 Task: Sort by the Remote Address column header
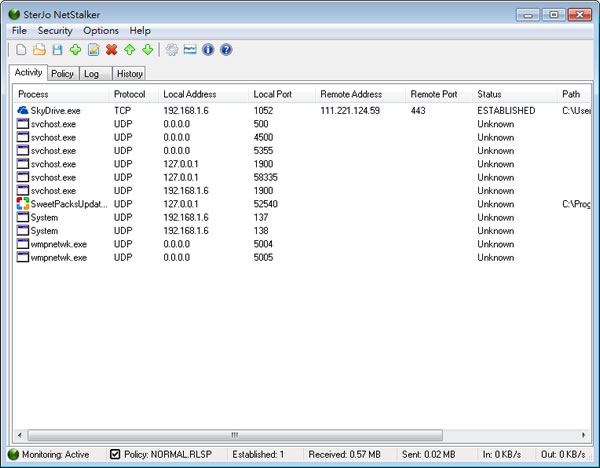[x=350, y=94]
